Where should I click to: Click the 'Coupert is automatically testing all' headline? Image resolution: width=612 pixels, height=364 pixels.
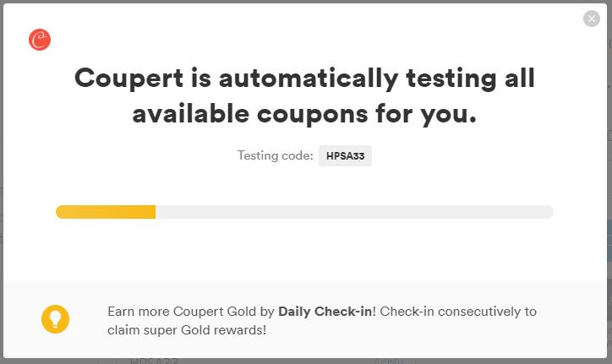(304, 79)
